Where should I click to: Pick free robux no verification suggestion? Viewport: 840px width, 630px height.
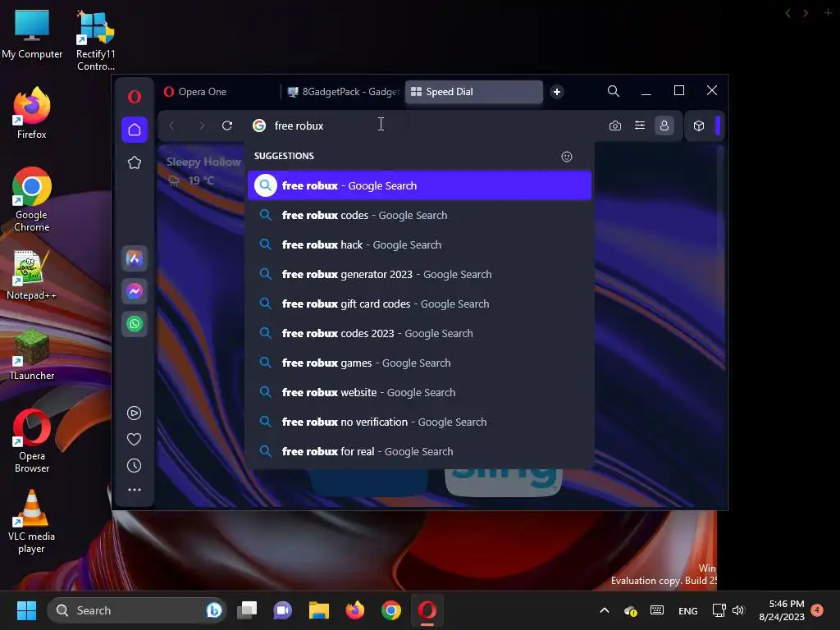tap(419, 422)
